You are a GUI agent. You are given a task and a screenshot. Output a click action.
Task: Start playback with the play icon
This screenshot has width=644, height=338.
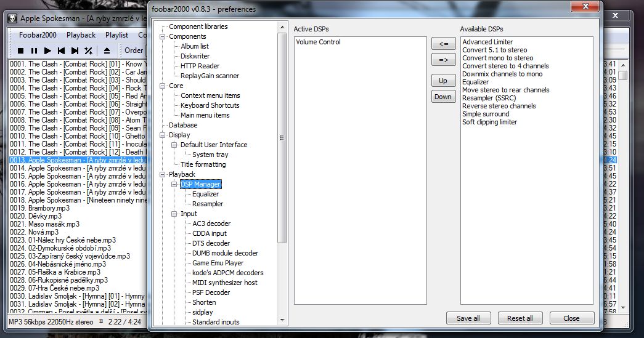coord(47,51)
